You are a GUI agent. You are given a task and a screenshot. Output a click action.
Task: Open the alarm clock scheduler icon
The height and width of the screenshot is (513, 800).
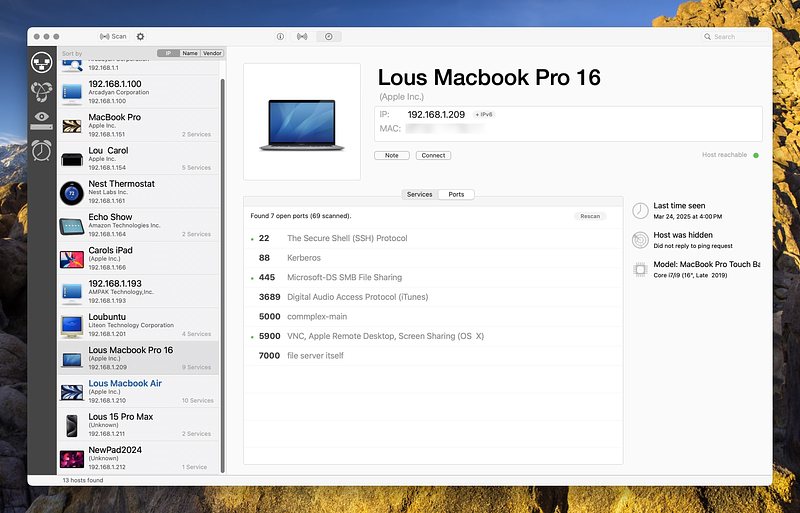click(41, 150)
